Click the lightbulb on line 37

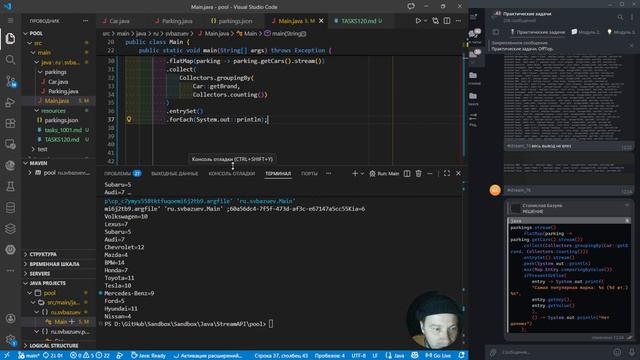pos(129,119)
